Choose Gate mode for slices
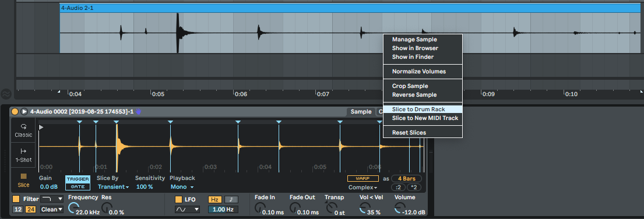Screen dimensions: 644x219 tap(78, 186)
